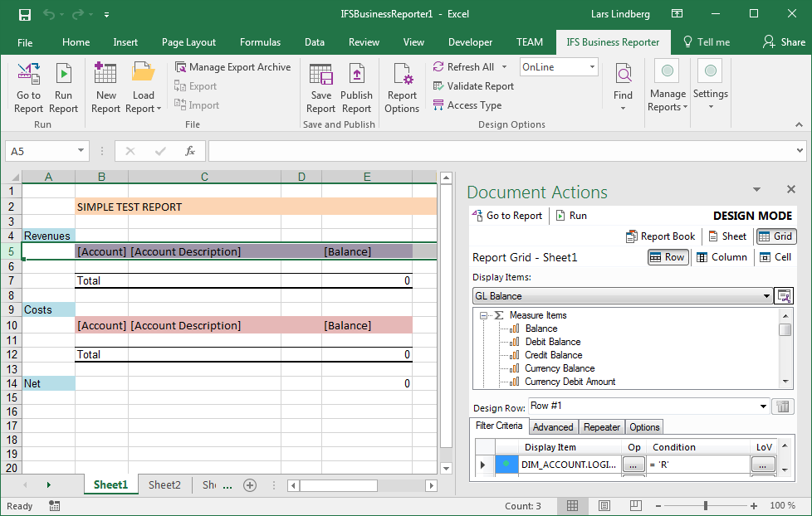812x516 pixels.
Task: Click the Validate Report button
Action: 473,86
